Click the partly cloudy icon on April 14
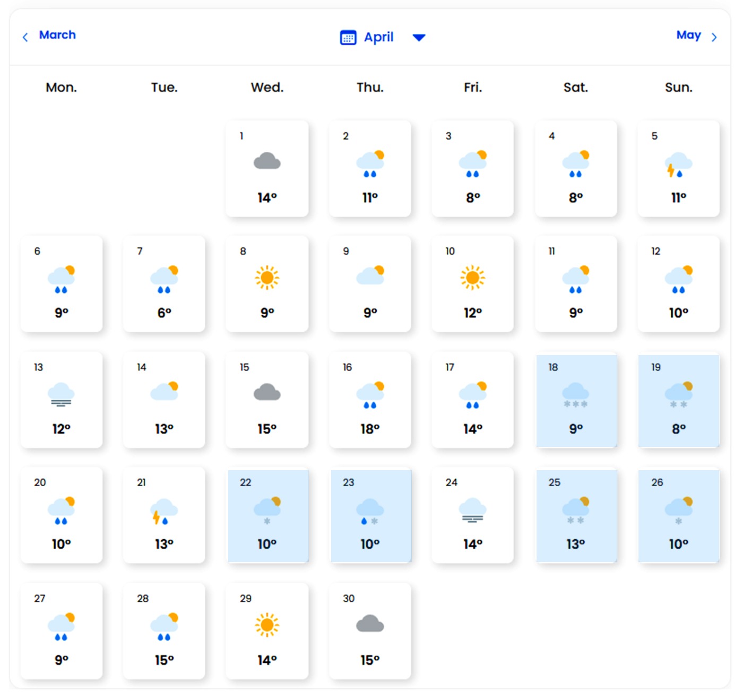The height and width of the screenshot is (700, 743). (164, 391)
